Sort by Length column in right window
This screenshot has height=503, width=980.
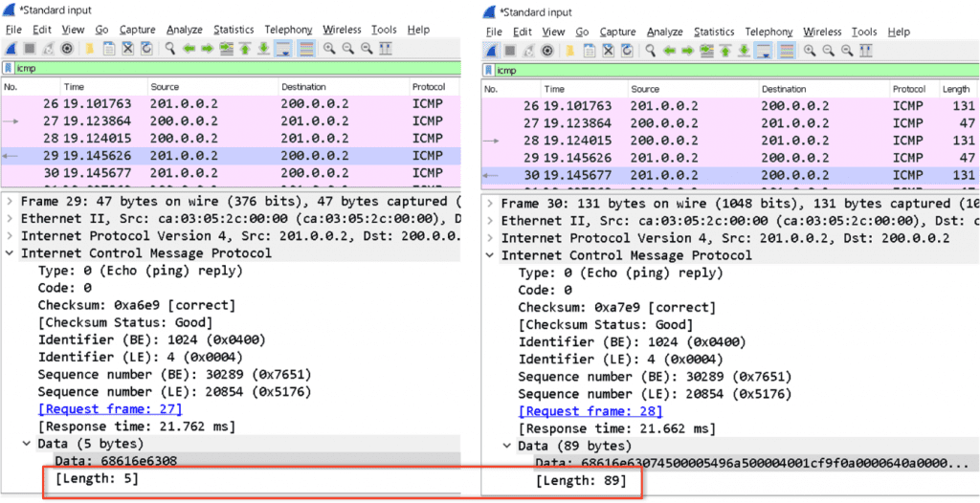[x=957, y=89]
